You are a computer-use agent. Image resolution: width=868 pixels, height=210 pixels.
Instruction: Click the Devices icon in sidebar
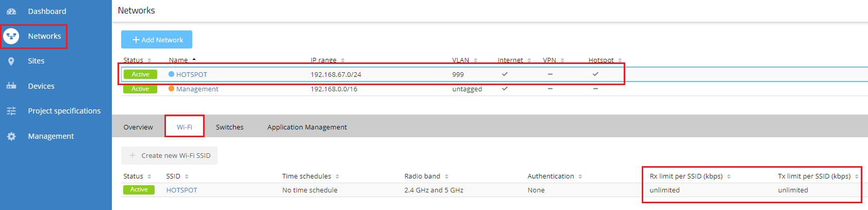click(11, 86)
